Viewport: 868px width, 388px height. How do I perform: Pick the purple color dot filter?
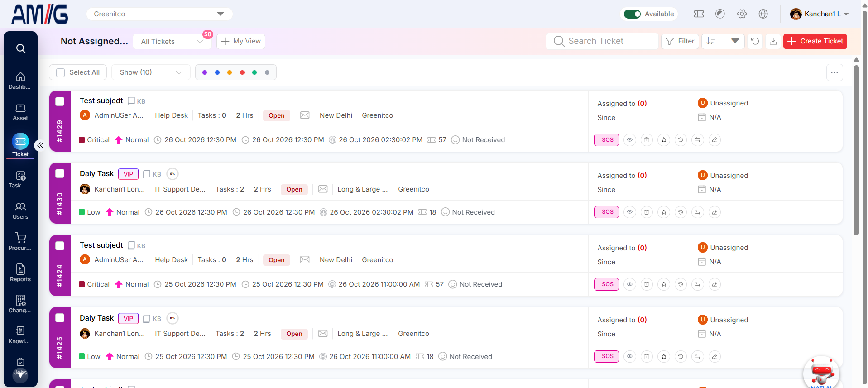tap(205, 72)
